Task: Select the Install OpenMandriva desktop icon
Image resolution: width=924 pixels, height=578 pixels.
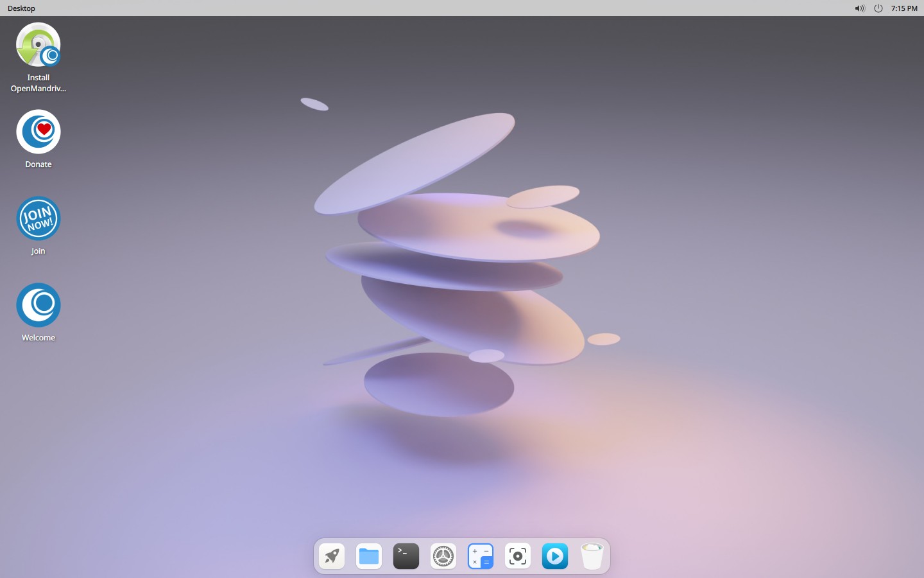Action: click(38, 45)
